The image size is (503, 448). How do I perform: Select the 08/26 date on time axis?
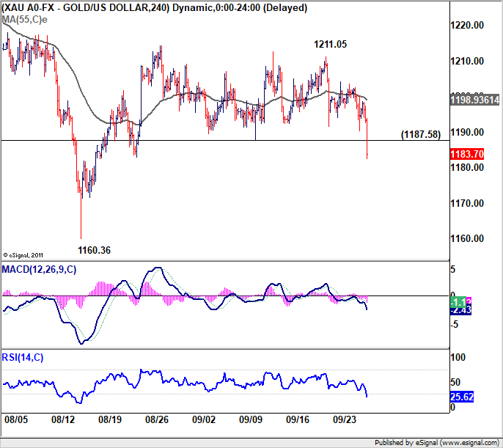157,419
